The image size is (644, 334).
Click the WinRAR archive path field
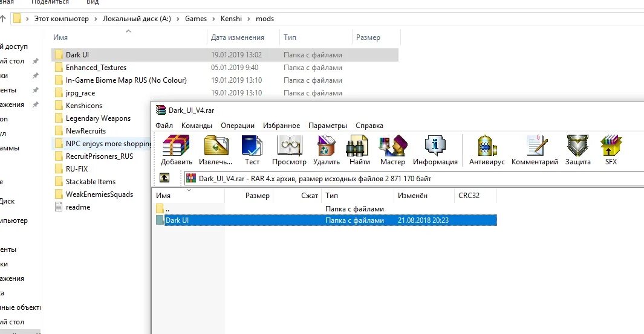tap(414, 178)
